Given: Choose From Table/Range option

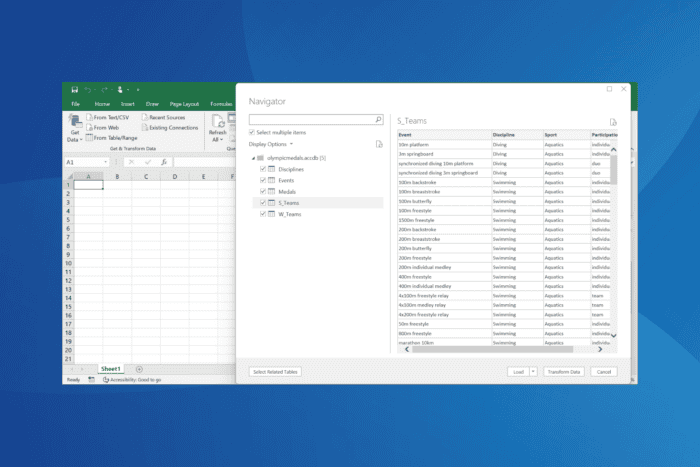Looking at the screenshot, I should pyautogui.click(x=112, y=138).
